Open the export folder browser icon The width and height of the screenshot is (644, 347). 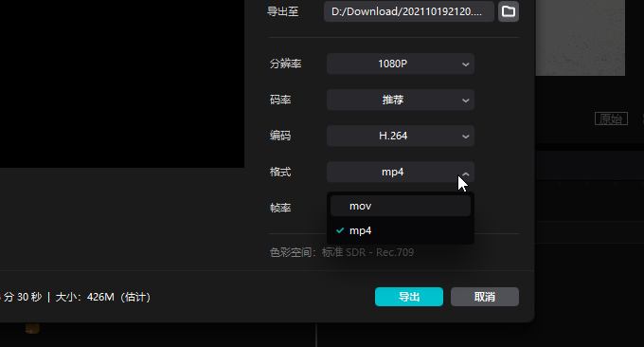508,11
